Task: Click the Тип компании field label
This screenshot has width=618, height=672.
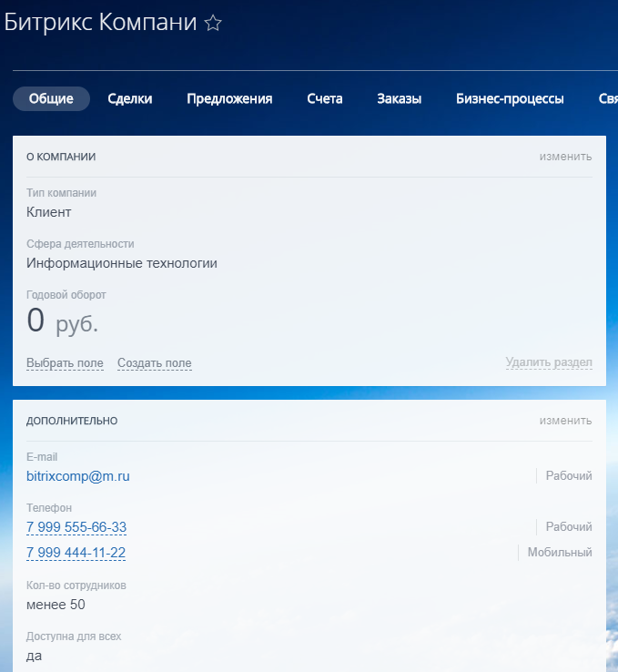Action: click(x=61, y=193)
